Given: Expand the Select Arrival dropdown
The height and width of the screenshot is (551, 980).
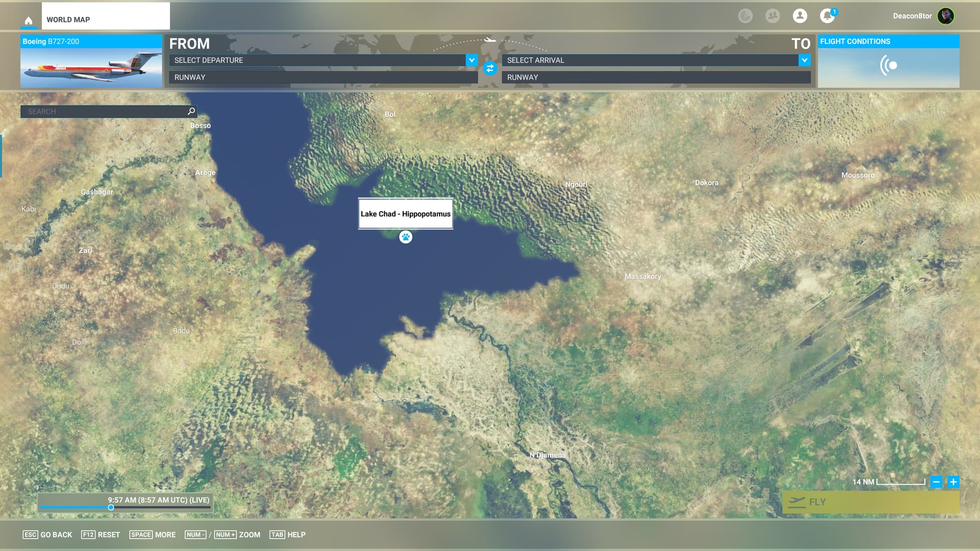Looking at the screenshot, I should click(804, 60).
